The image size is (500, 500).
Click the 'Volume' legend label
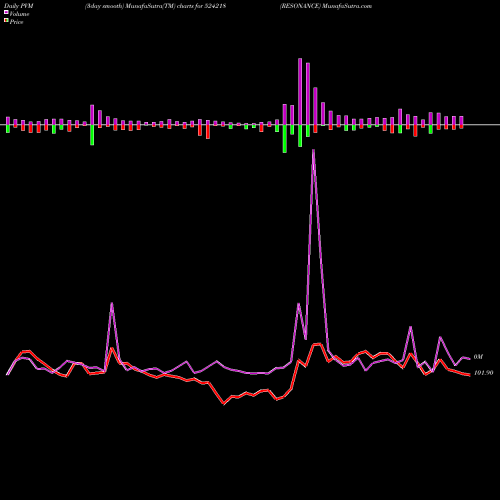tap(19, 14)
